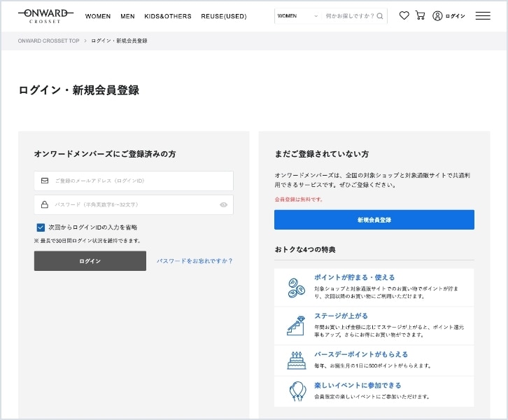
Task: Click the user account login icon
Action: click(438, 15)
